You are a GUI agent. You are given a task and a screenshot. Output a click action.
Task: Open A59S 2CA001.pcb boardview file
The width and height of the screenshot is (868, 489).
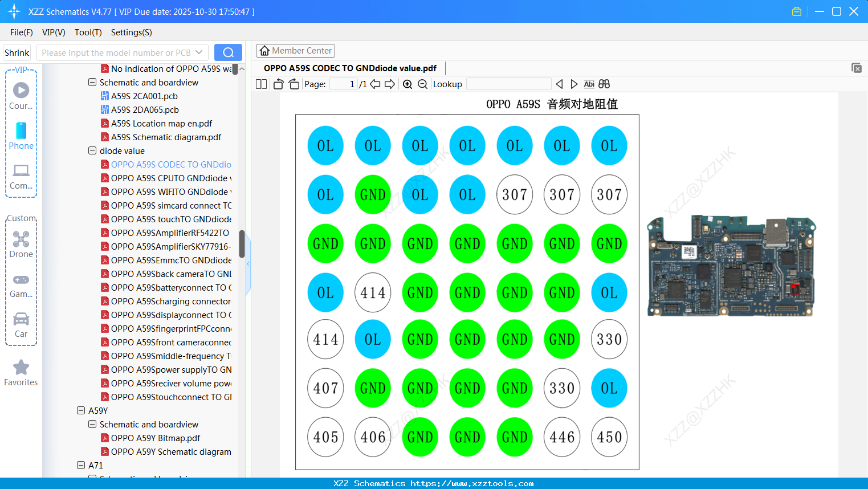click(x=144, y=96)
